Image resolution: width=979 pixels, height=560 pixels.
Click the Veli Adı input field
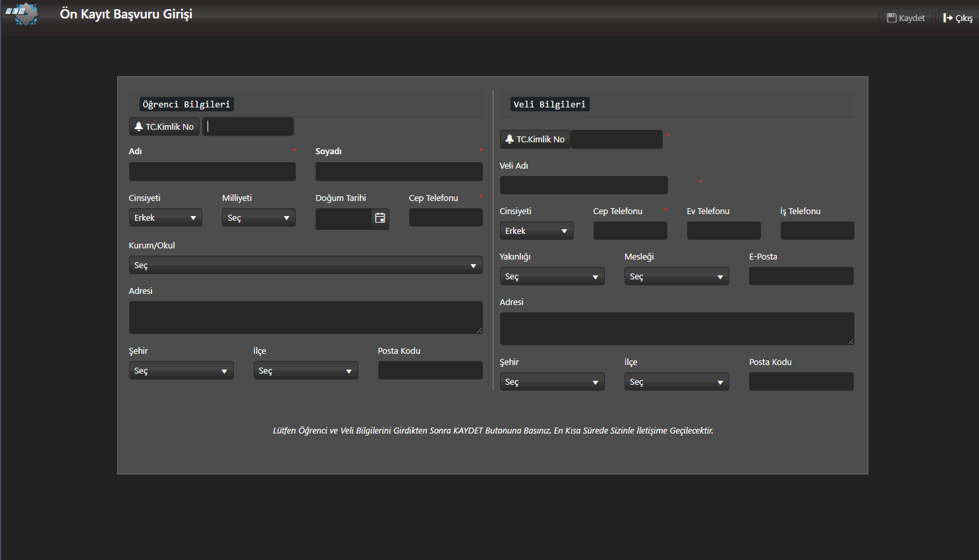[584, 185]
